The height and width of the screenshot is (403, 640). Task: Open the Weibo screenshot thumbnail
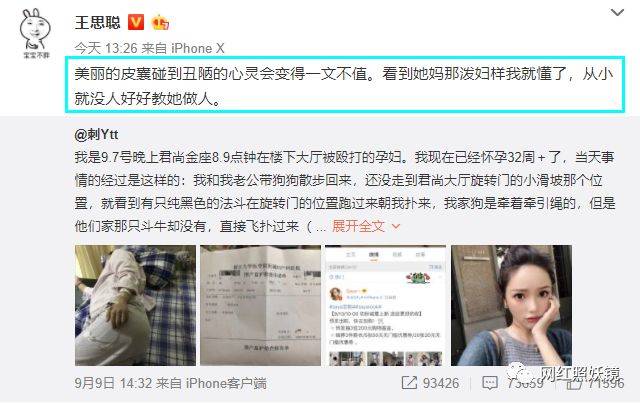(385, 305)
